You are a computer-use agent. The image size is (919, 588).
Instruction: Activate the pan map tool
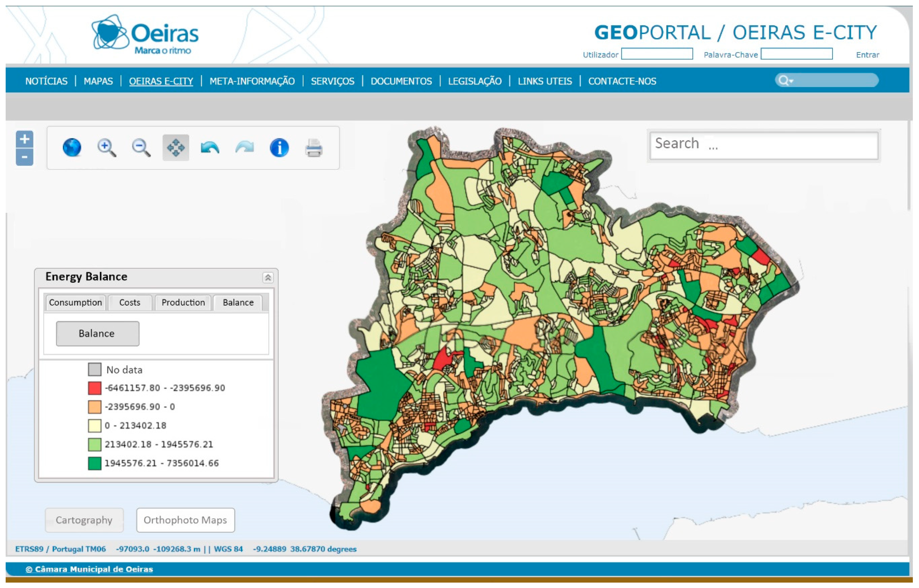click(176, 148)
